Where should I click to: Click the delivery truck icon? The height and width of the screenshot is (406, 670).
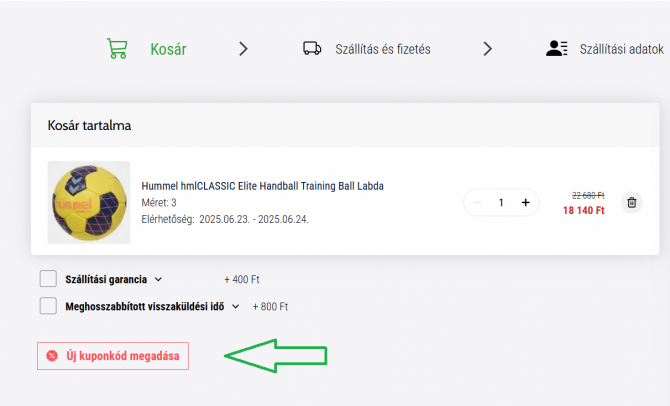[312, 49]
